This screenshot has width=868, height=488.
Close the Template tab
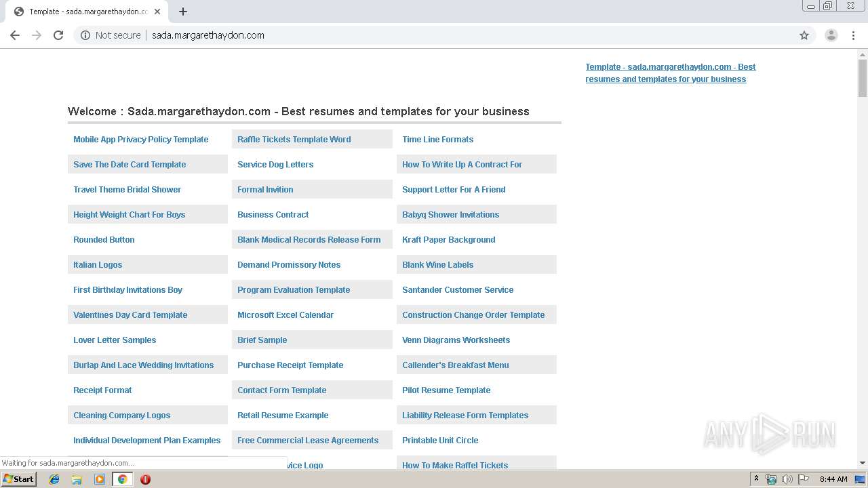point(157,12)
